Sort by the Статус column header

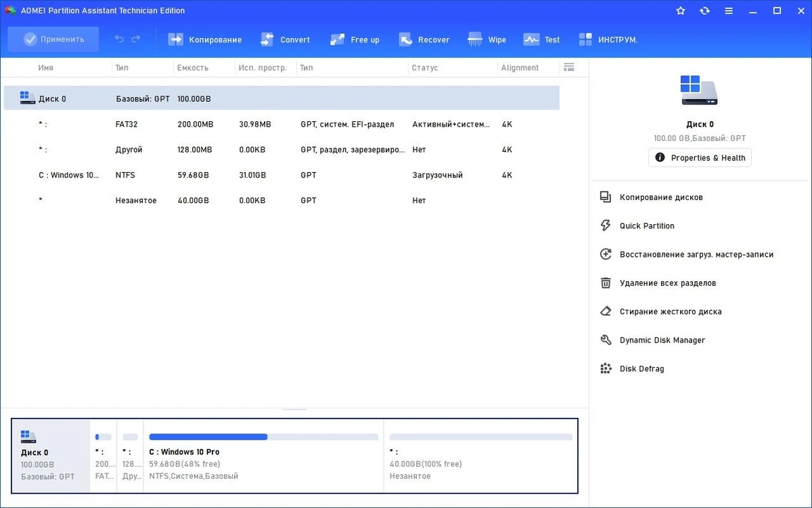click(x=425, y=68)
